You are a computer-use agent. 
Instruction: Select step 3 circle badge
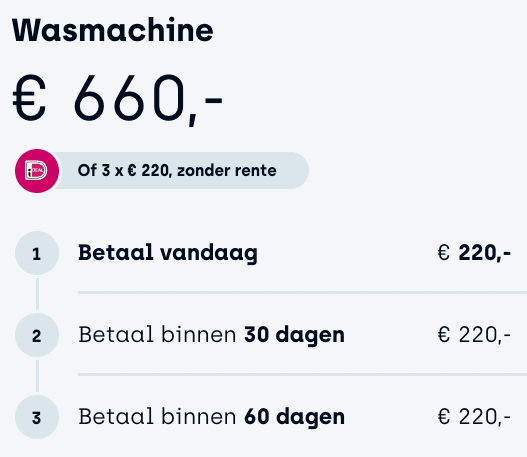click(37, 417)
